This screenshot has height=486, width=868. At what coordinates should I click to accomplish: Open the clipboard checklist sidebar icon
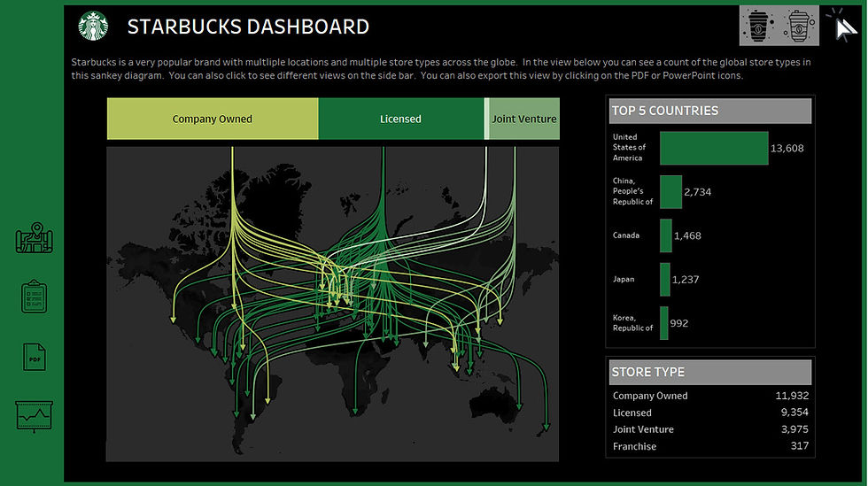point(35,297)
